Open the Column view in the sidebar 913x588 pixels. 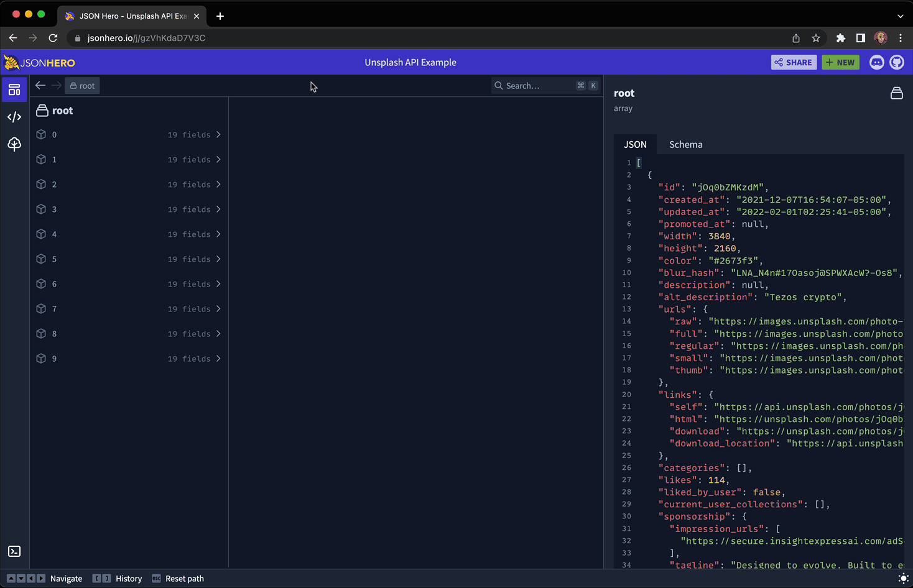coord(14,89)
